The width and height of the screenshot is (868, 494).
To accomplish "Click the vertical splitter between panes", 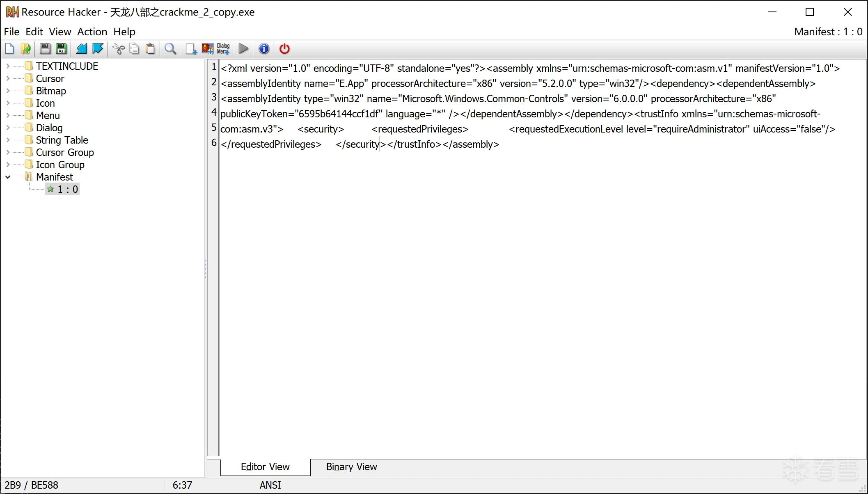I will 206,269.
